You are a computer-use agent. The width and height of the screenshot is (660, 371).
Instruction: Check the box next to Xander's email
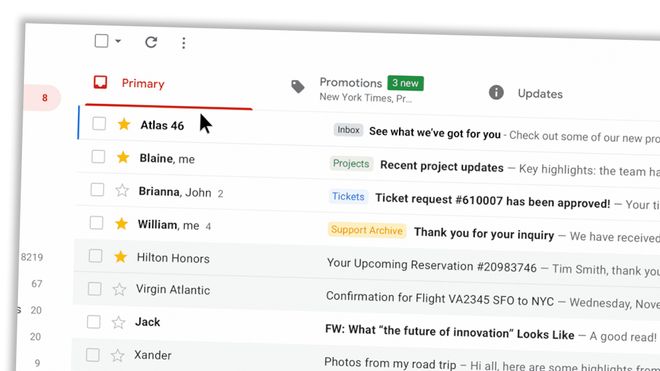click(93, 355)
